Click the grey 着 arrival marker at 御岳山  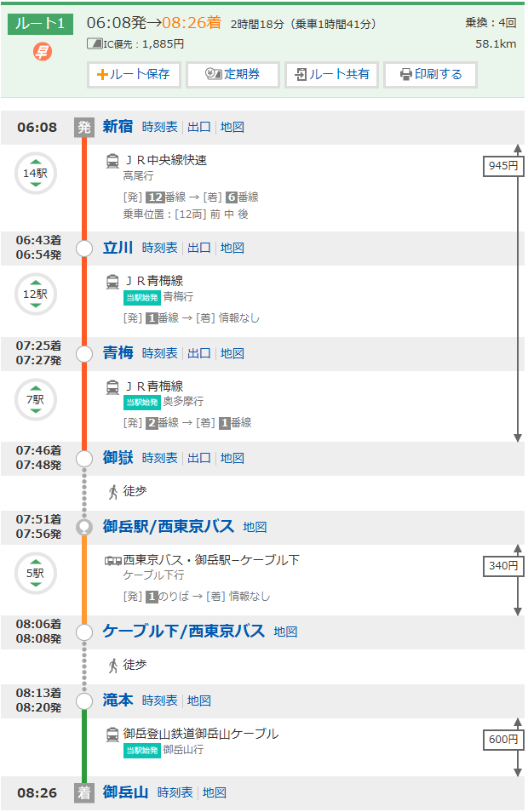(x=83, y=793)
